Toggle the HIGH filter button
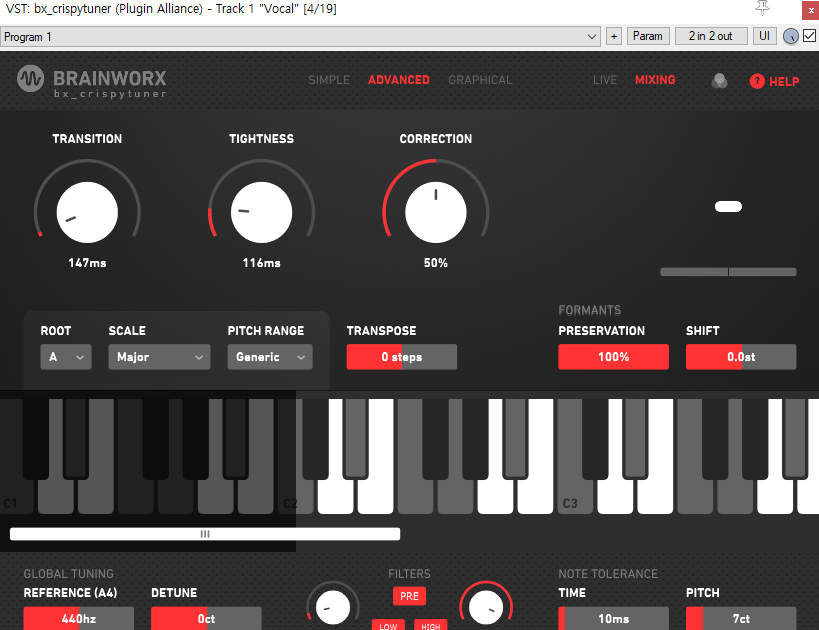The width and height of the screenshot is (819, 630). tap(430, 625)
